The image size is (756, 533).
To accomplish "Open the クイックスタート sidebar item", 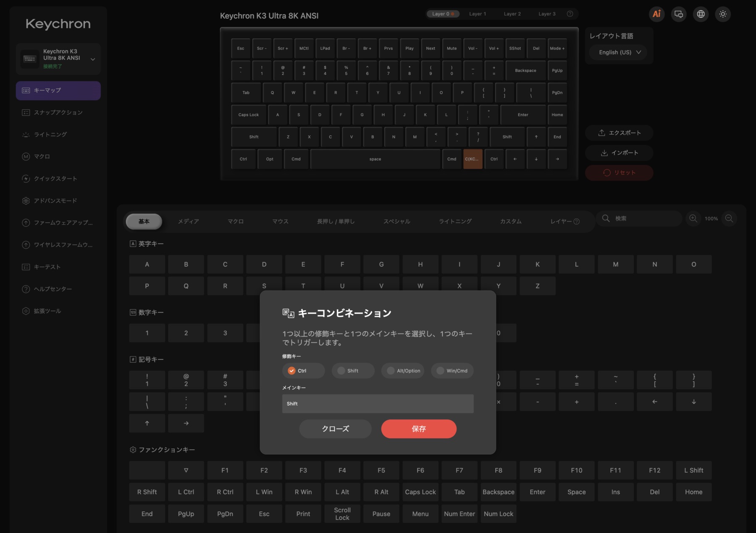I will 58,179.
